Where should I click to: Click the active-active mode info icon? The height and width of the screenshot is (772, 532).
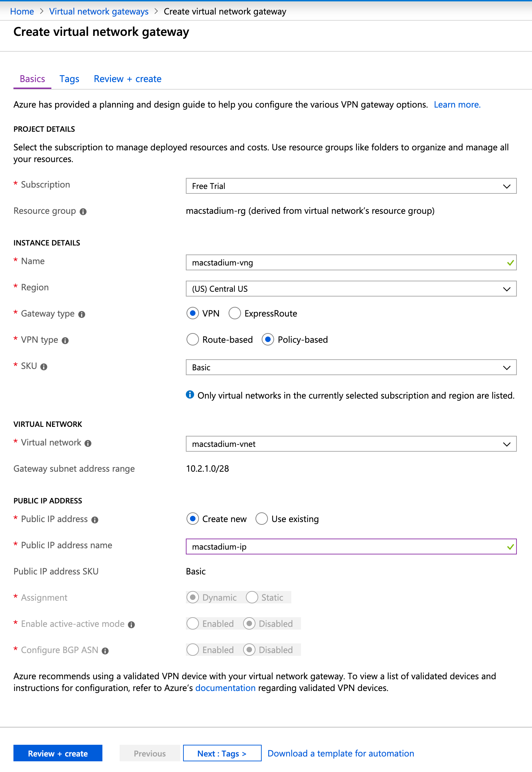(131, 624)
